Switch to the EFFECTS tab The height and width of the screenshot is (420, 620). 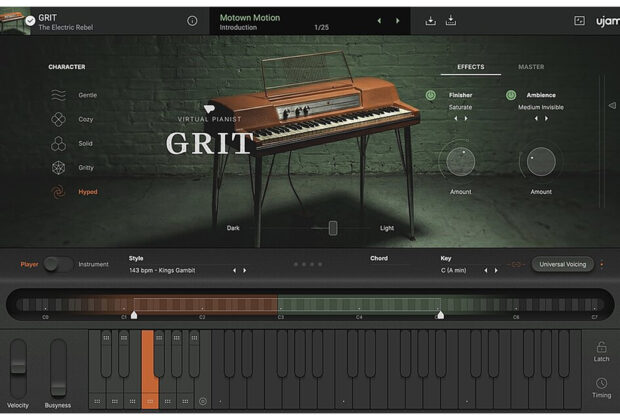(470, 67)
